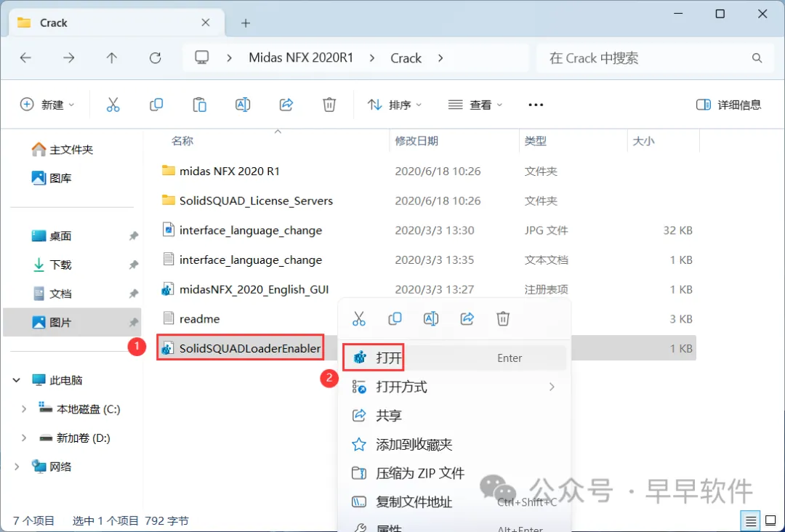Go up one folder level
This screenshot has height=532, width=785.
tap(112, 58)
